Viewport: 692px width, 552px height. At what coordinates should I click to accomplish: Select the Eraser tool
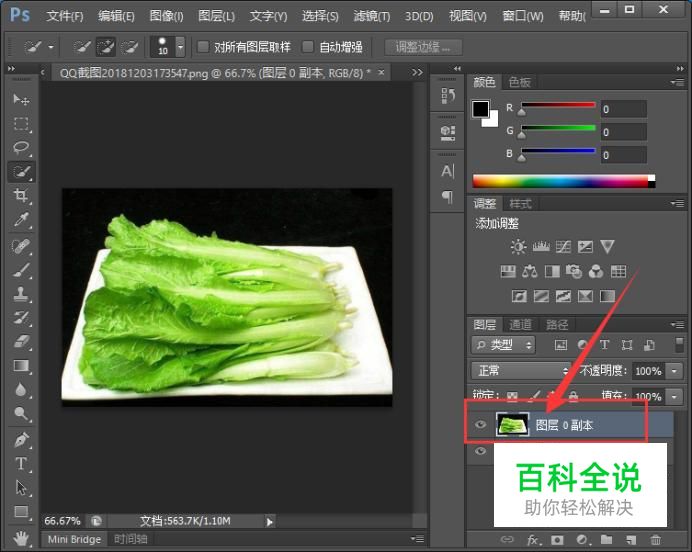click(x=21, y=342)
